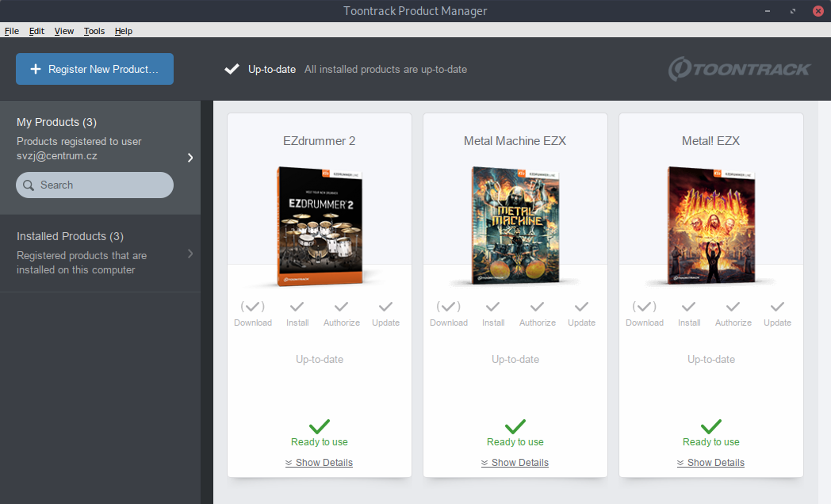Click the Installed Products section chevron
The width and height of the screenshot is (831, 504).
pyautogui.click(x=190, y=254)
